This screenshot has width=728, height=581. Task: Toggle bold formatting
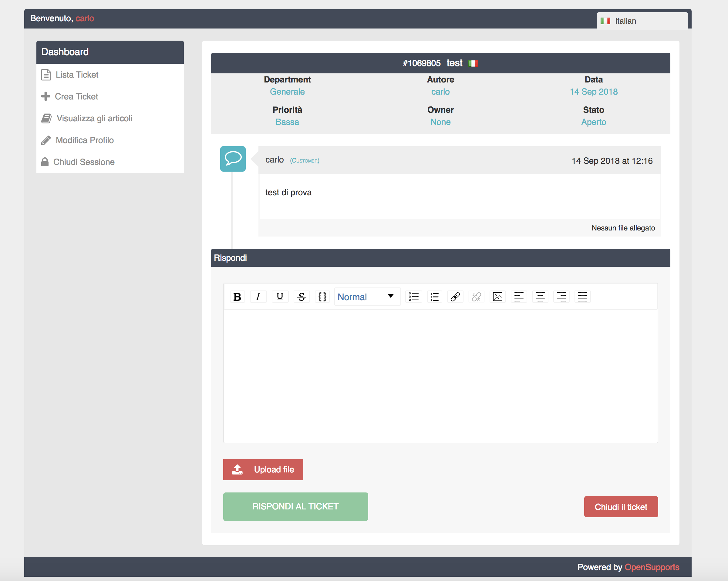[238, 296]
